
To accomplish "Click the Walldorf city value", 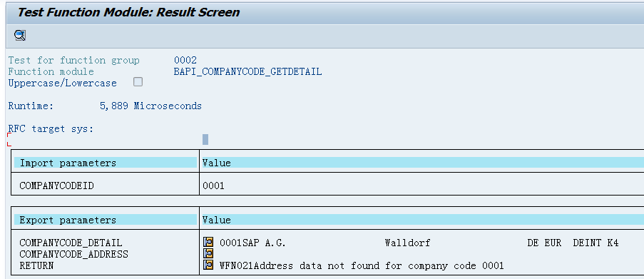I will (407, 243).
